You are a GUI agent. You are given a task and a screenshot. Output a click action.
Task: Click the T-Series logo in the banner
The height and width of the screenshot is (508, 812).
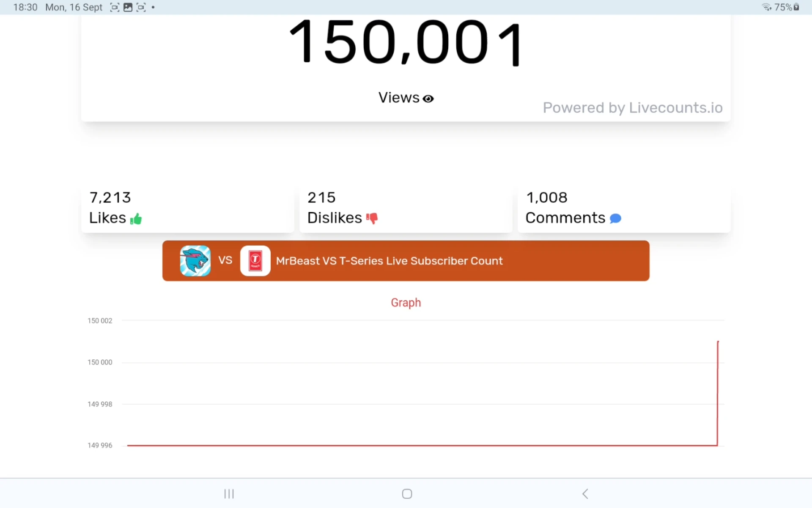255,260
